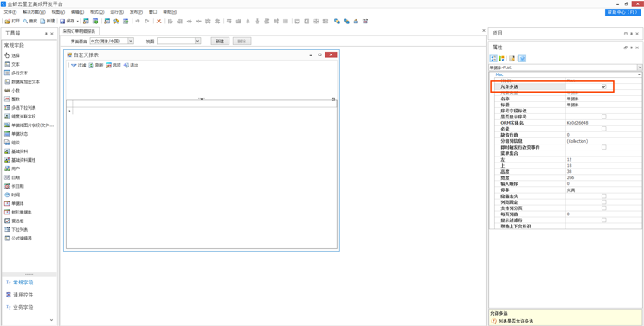Click the categorized view icon in 属性 panel
644x326 pixels.
493,59
